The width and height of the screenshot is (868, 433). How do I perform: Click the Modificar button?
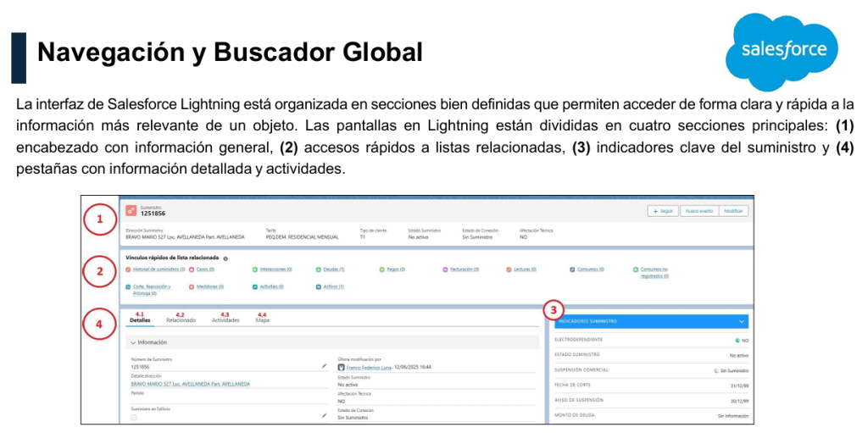(734, 211)
